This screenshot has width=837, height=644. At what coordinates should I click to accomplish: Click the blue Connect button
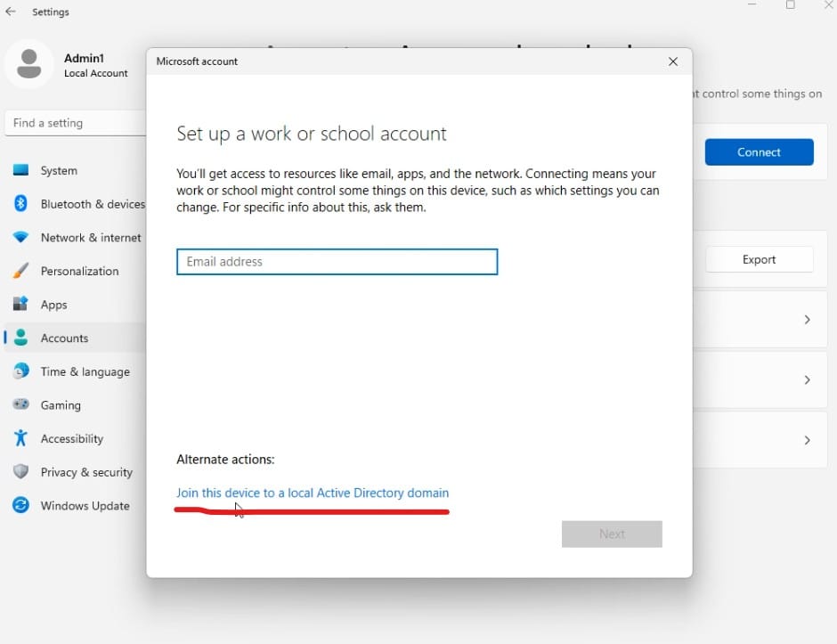pyautogui.click(x=759, y=152)
